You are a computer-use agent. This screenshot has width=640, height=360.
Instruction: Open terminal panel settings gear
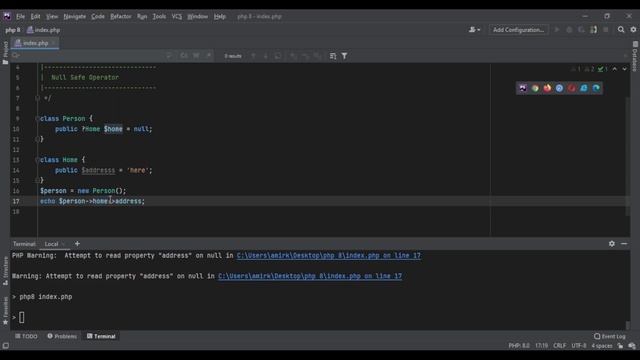(x=612, y=244)
